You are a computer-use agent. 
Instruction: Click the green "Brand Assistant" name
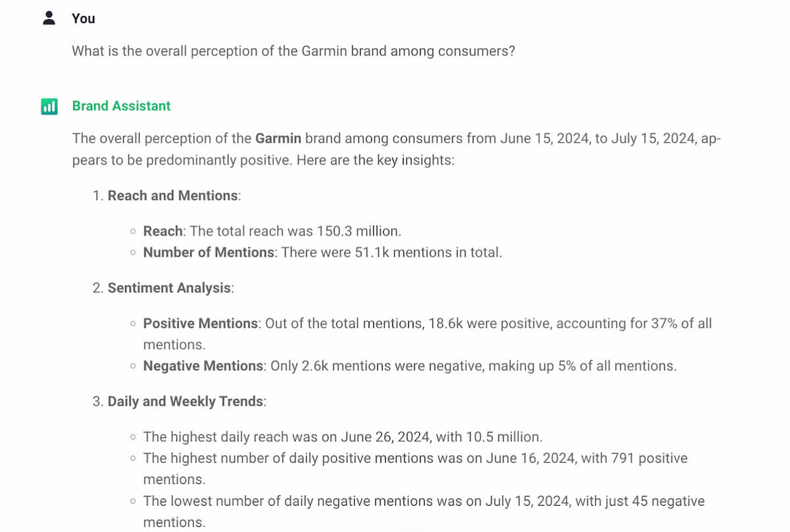pos(121,106)
